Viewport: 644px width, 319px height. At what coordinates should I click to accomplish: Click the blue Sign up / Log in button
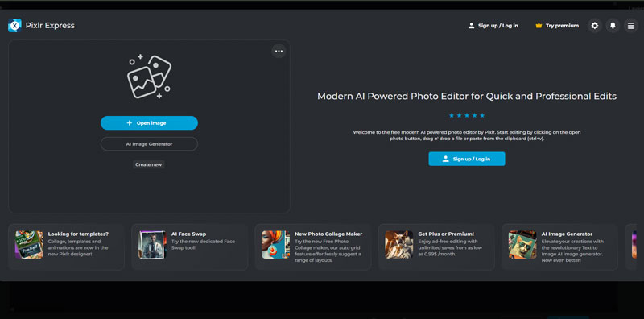[467, 159]
